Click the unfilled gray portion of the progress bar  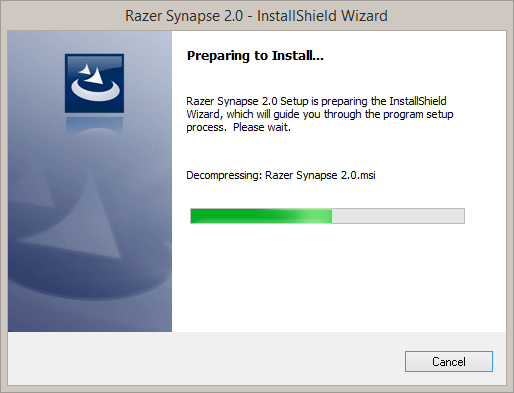pos(398,216)
